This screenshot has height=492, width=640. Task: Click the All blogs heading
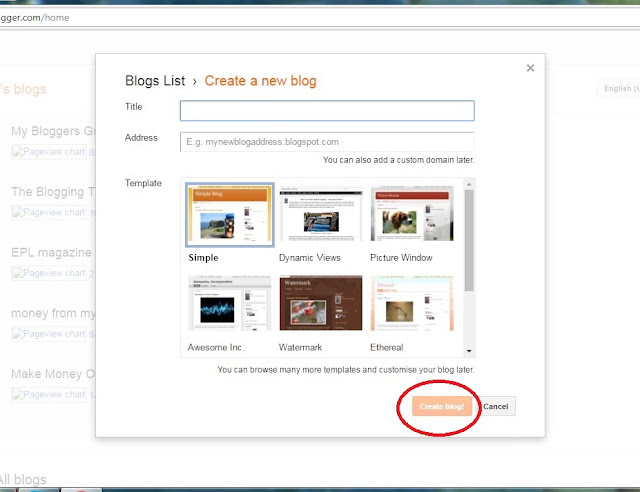(23, 479)
